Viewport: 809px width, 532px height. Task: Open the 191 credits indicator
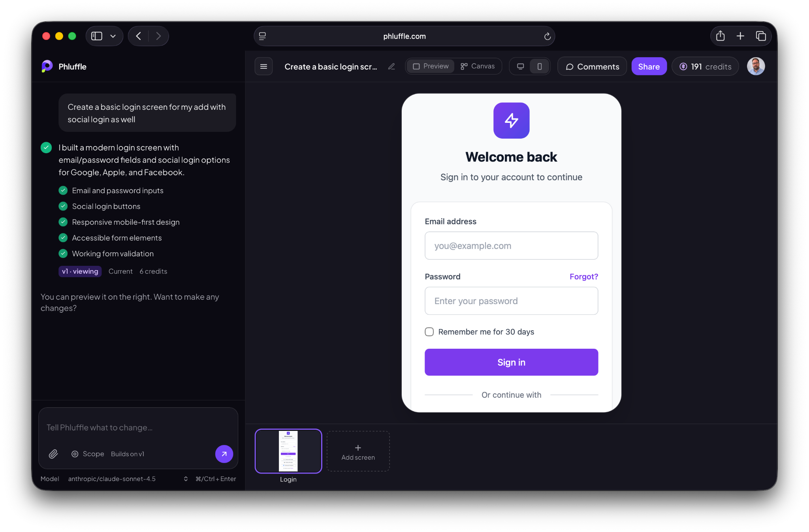(705, 66)
